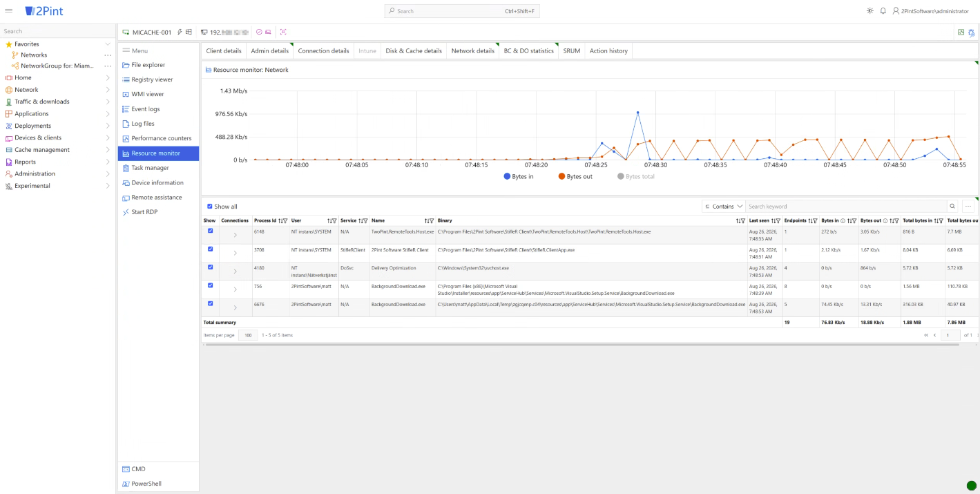Toggle the light/dark theme sun icon
Image resolution: width=980 pixels, height=494 pixels.
coord(869,11)
